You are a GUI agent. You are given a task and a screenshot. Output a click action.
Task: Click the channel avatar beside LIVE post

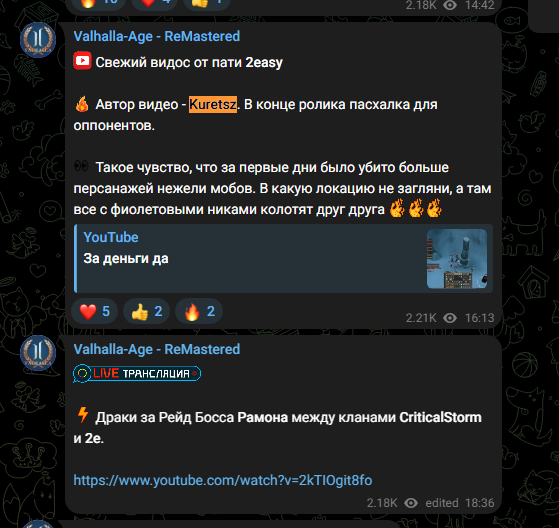point(38,353)
